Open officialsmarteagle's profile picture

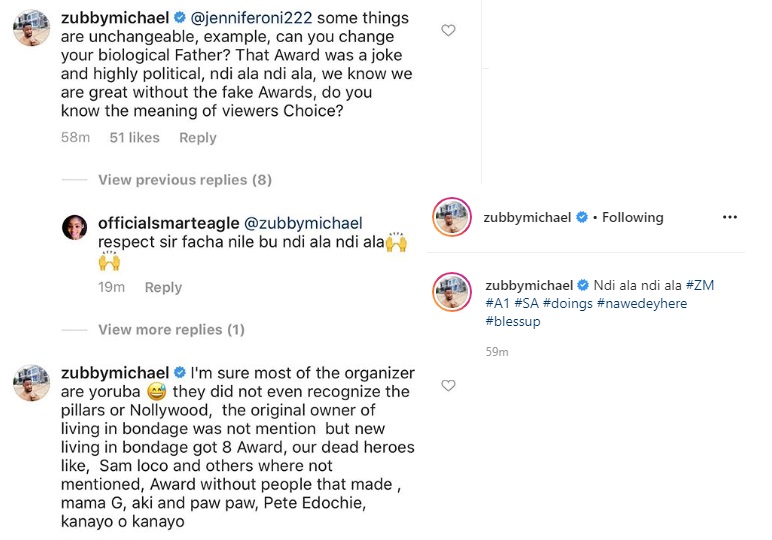(x=78, y=229)
